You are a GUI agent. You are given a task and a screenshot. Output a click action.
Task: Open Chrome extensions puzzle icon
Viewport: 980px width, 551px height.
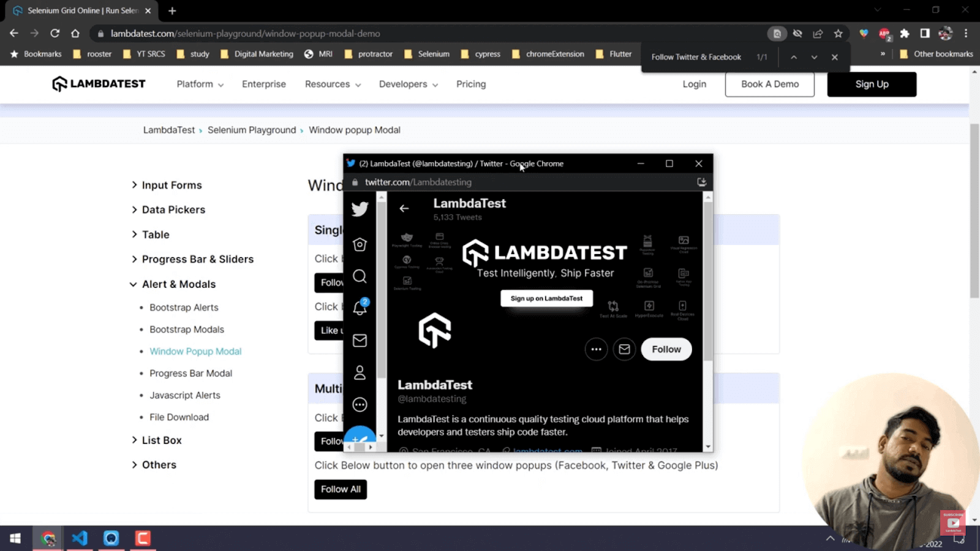[x=905, y=34]
